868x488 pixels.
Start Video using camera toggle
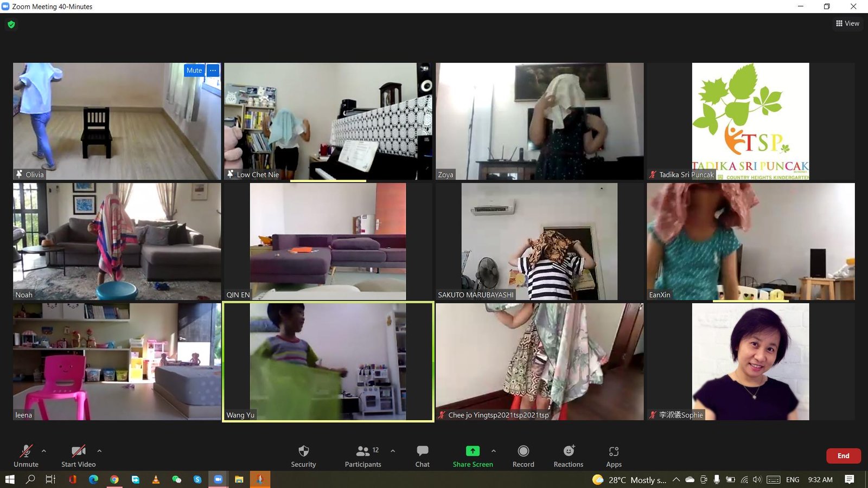pos(78,455)
